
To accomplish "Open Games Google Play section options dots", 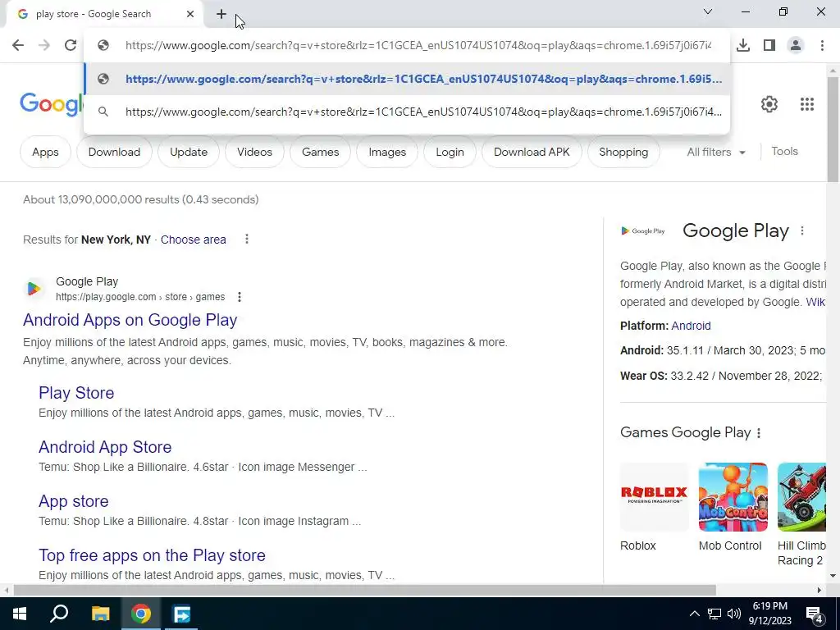I will [759, 433].
